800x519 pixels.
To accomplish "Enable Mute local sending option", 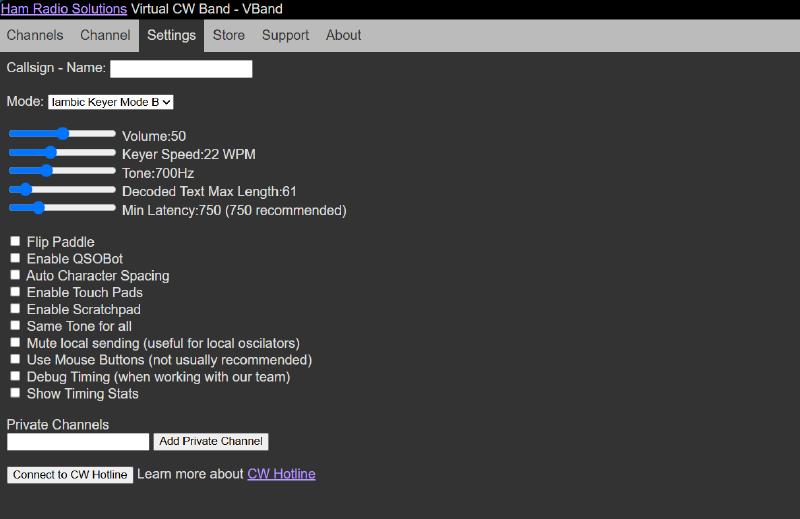I will pyautogui.click(x=15, y=342).
